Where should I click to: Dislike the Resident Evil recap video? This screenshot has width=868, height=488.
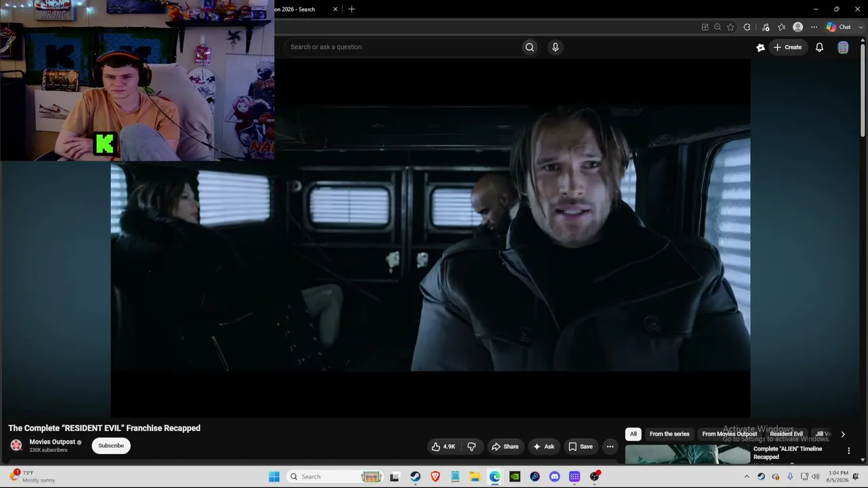coord(471,447)
